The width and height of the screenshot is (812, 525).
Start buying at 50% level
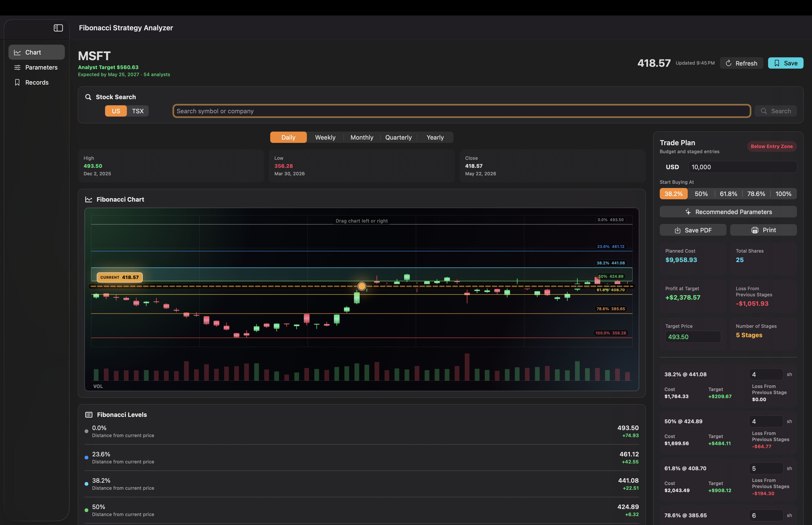pyautogui.click(x=701, y=194)
